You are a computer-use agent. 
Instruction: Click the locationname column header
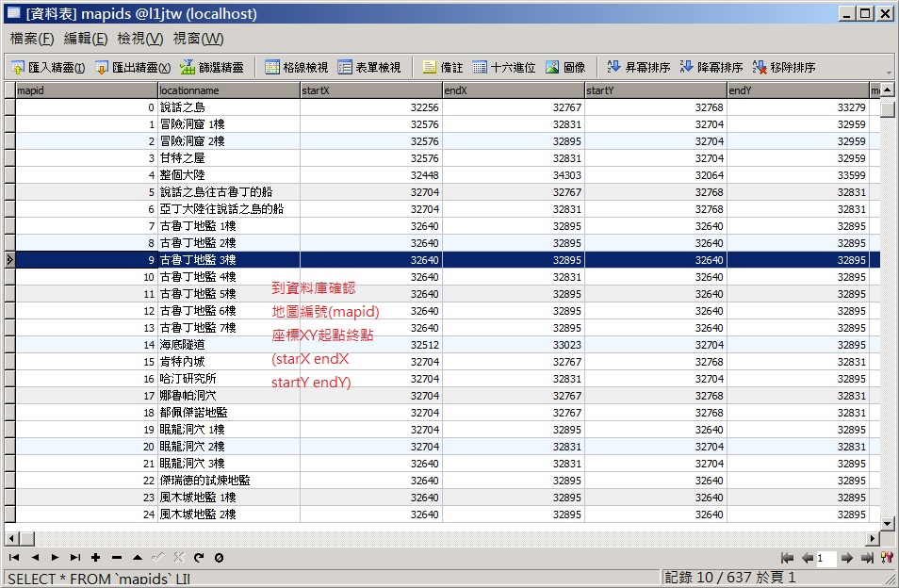point(229,90)
